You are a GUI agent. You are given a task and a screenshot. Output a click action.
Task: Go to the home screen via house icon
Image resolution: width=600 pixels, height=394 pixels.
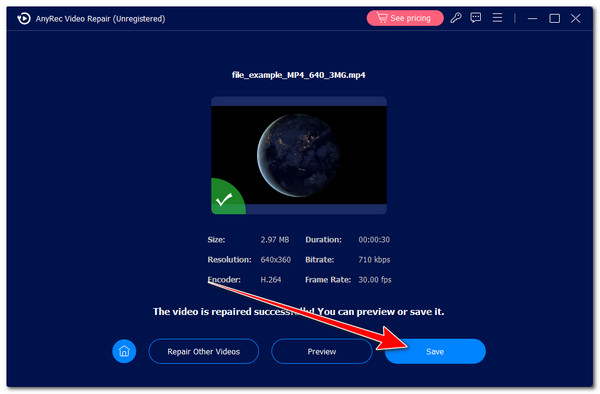[x=124, y=351]
